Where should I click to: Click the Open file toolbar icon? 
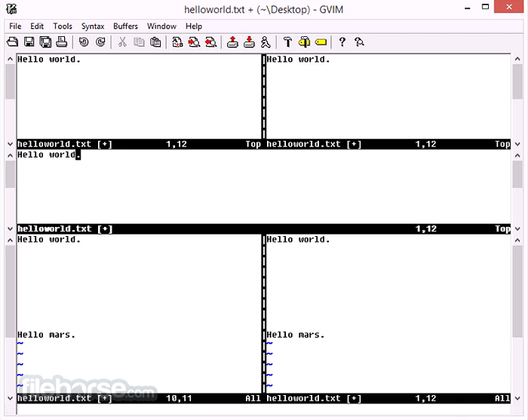click(13, 42)
